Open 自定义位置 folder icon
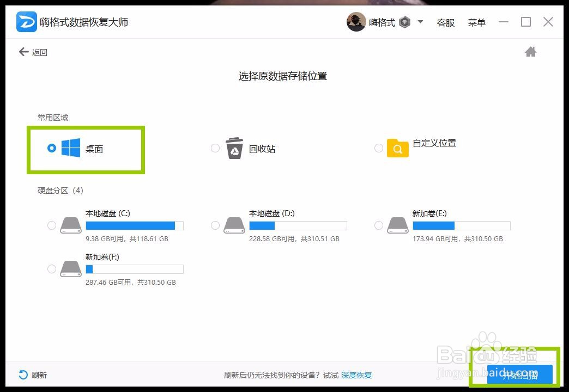569x392 pixels. click(x=398, y=148)
